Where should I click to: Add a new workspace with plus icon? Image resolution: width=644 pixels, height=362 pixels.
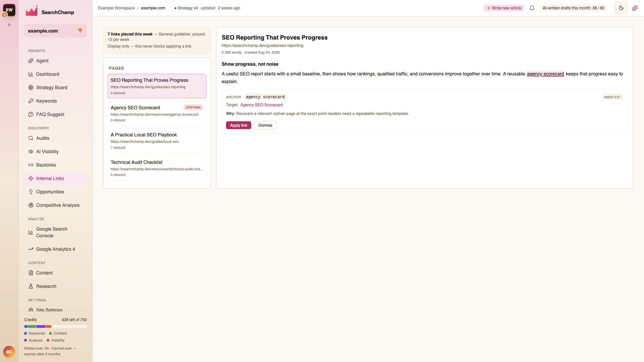(x=9, y=25)
